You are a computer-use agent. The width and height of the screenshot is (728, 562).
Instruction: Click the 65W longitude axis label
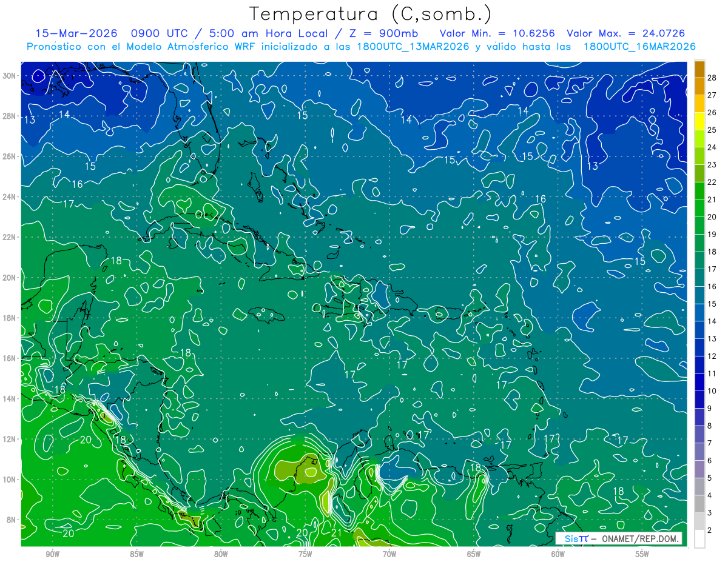474,554
